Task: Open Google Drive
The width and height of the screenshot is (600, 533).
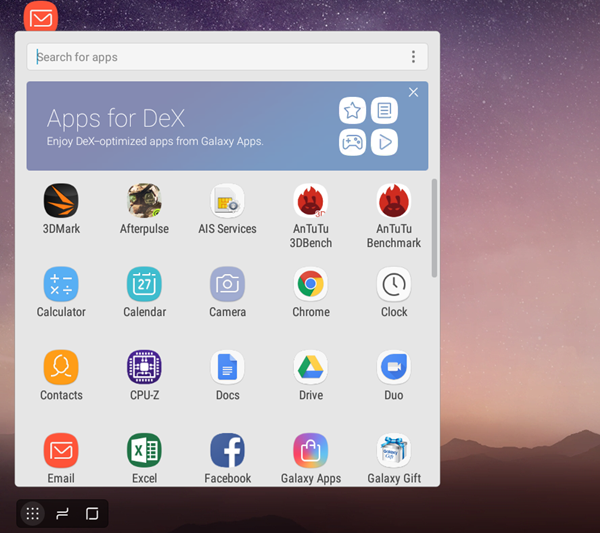Action: (311, 367)
